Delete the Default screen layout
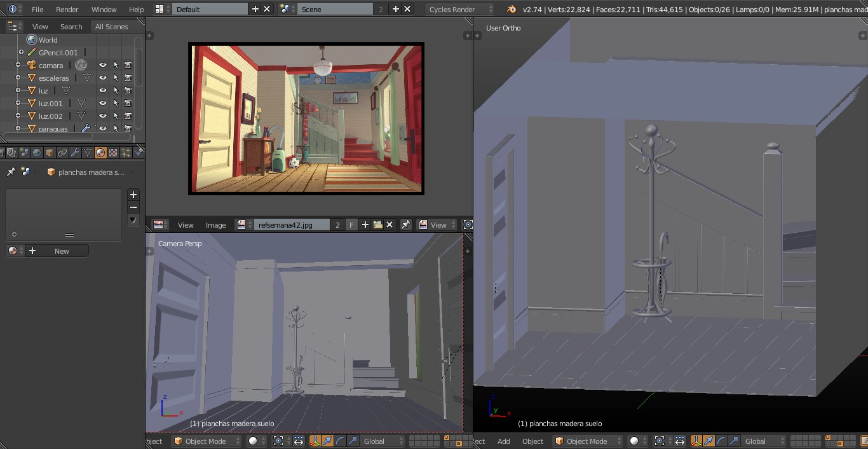 click(267, 9)
